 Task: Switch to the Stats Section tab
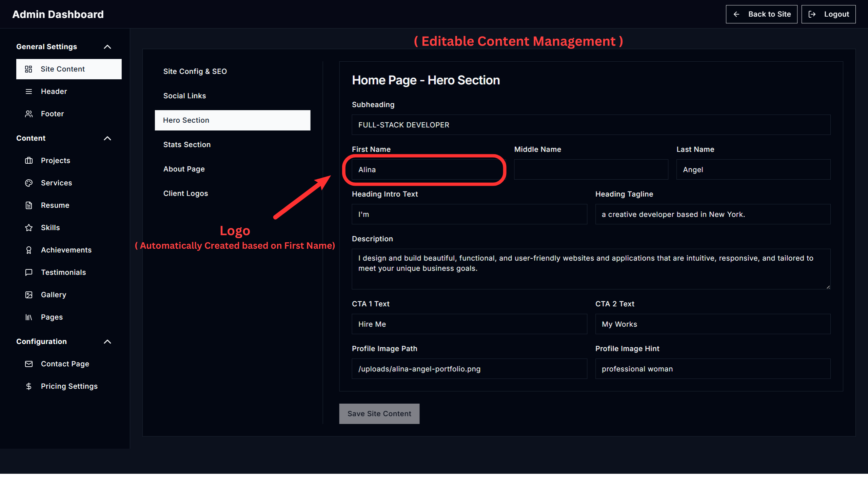point(187,144)
